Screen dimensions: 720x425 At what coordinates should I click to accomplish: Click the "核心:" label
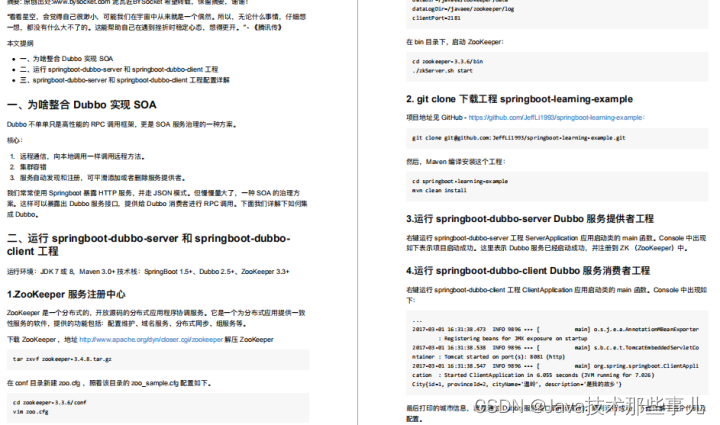coord(15,140)
